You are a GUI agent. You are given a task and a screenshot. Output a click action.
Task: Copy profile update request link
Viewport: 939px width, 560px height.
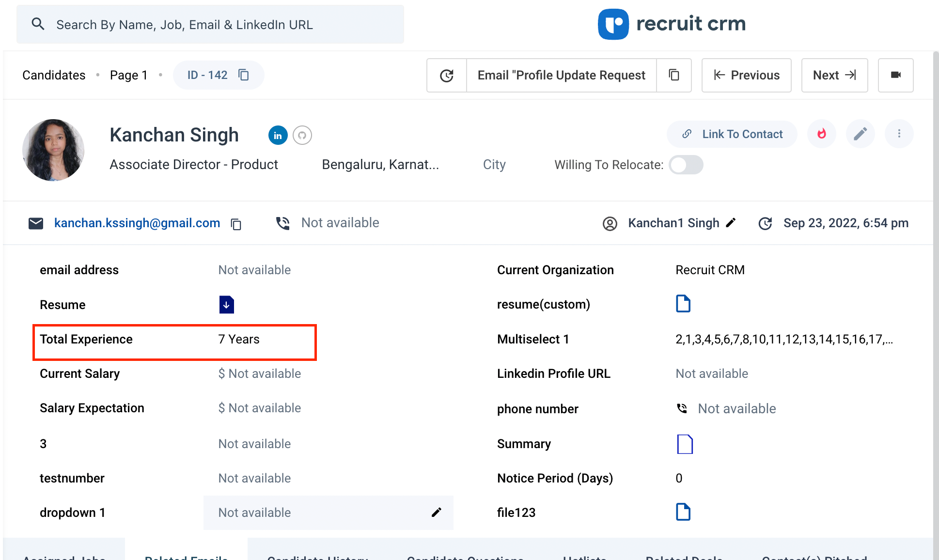click(x=674, y=75)
